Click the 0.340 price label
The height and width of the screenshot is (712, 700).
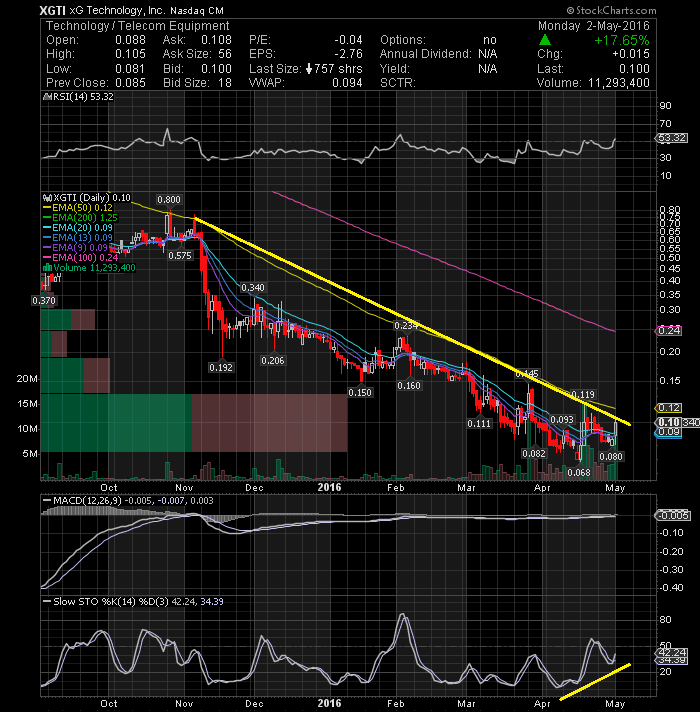tap(252, 287)
